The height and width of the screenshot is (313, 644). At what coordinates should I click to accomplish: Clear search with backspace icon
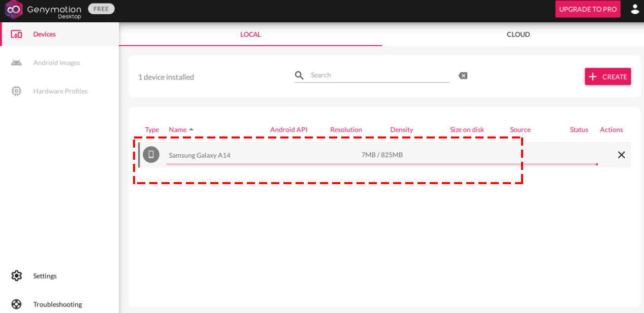[463, 76]
